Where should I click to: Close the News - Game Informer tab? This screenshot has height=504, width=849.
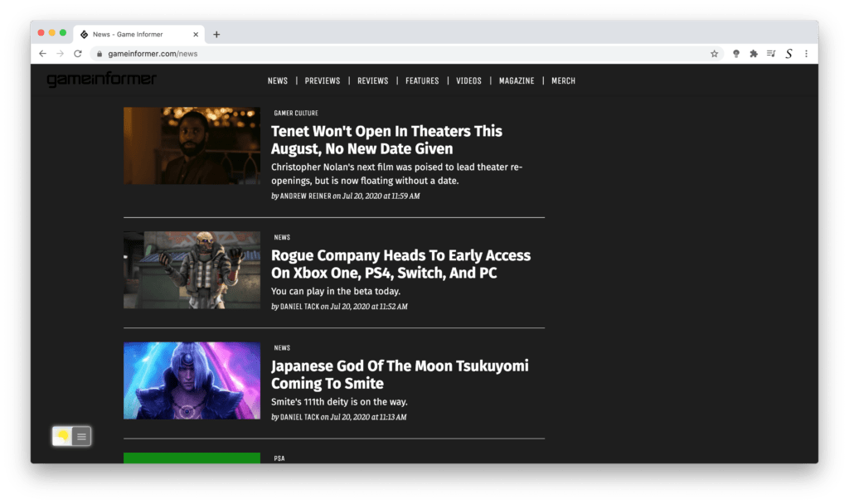[x=196, y=34]
